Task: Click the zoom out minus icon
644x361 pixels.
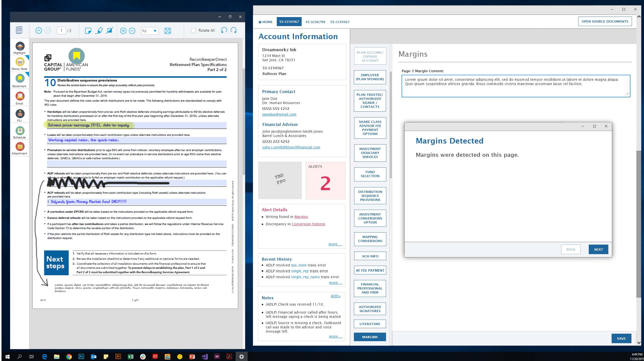Action: pyautogui.click(x=132, y=31)
